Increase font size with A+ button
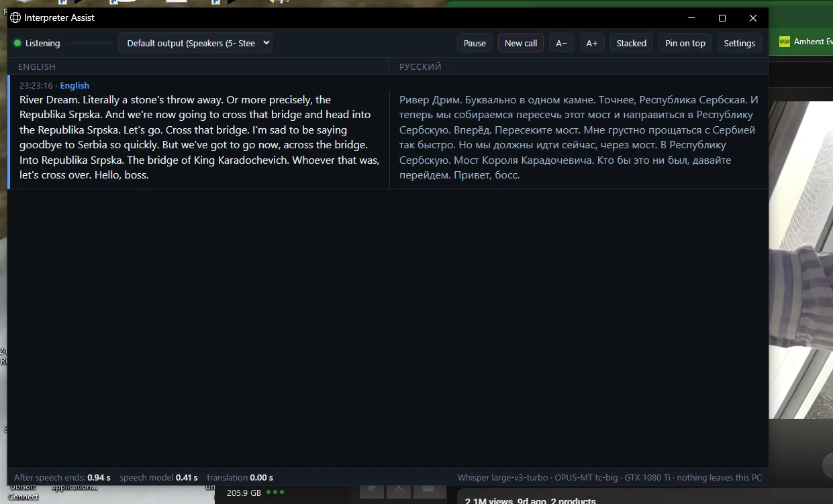The height and width of the screenshot is (504, 833). click(592, 43)
